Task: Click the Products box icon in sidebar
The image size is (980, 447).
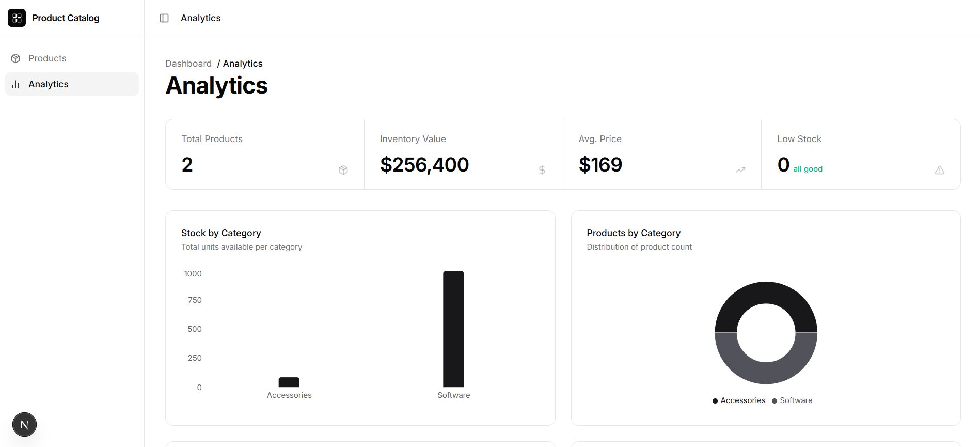Action: point(15,58)
